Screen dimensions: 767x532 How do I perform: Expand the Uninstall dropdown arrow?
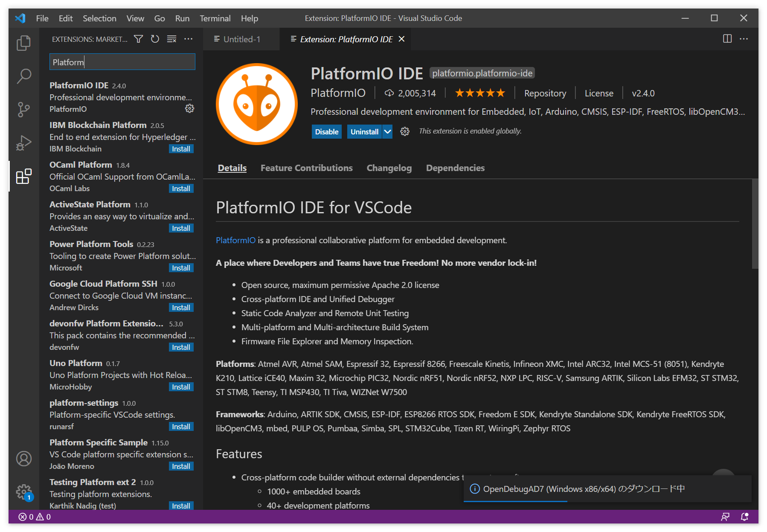(387, 132)
